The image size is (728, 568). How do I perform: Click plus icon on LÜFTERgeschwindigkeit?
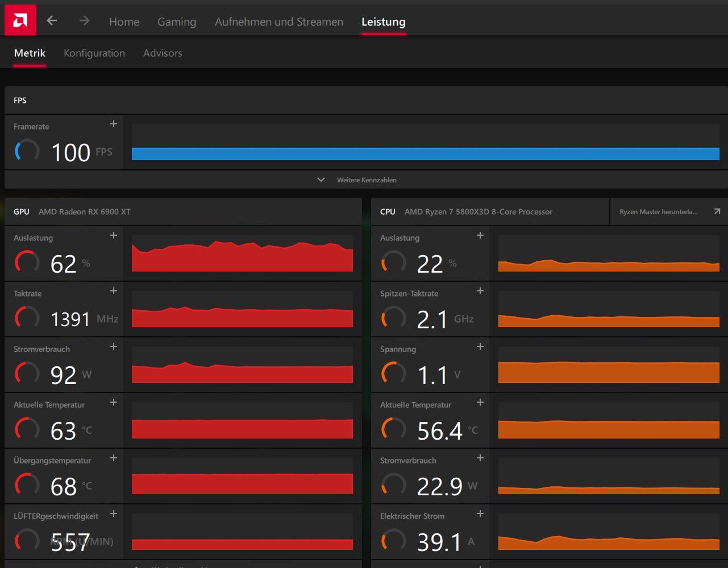[114, 513]
